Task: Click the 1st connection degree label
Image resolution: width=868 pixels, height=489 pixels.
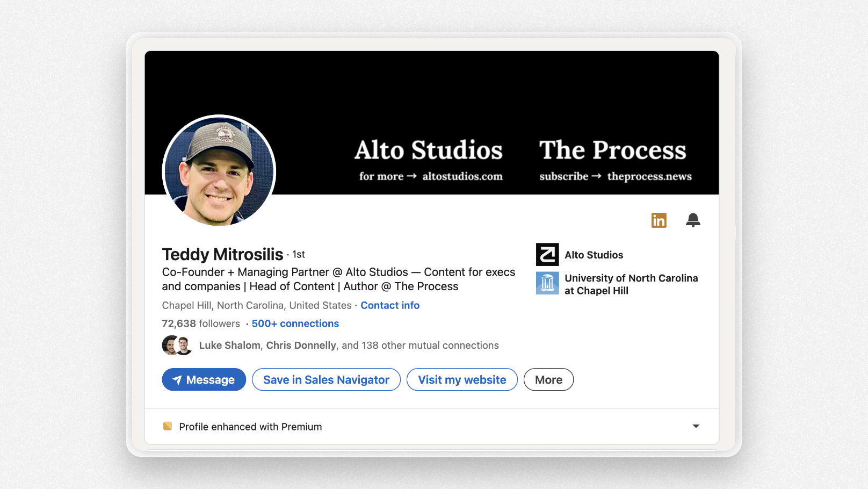Action: (x=299, y=255)
